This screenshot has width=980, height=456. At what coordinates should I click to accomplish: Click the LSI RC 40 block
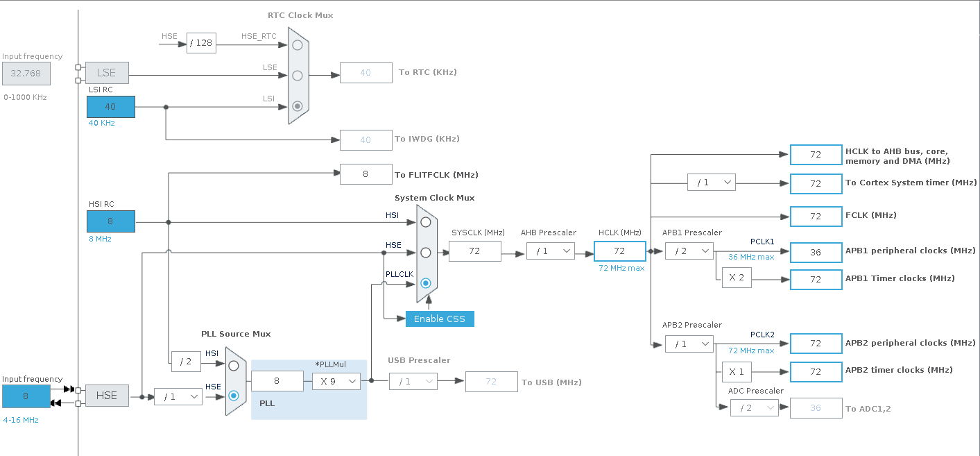pyautogui.click(x=111, y=107)
